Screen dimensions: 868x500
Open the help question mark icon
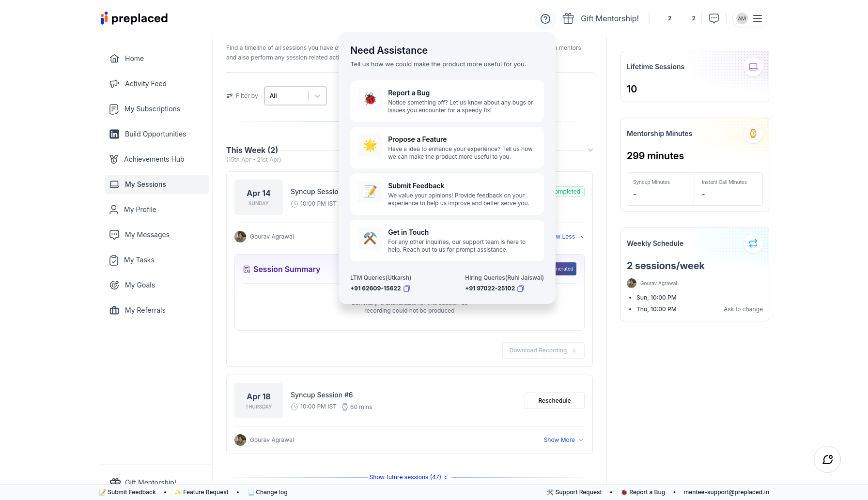[545, 19]
